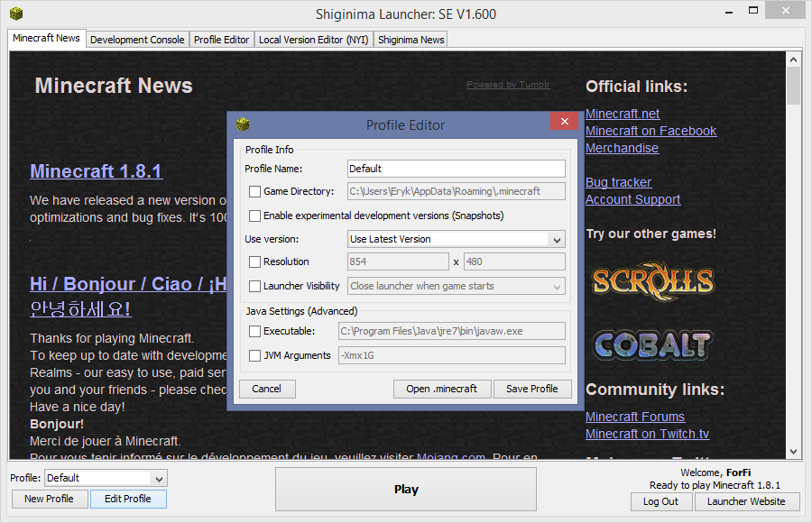Tick the Launcher Visibility checkbox
This screenshot has width=812, height=523.
point(254,286)
